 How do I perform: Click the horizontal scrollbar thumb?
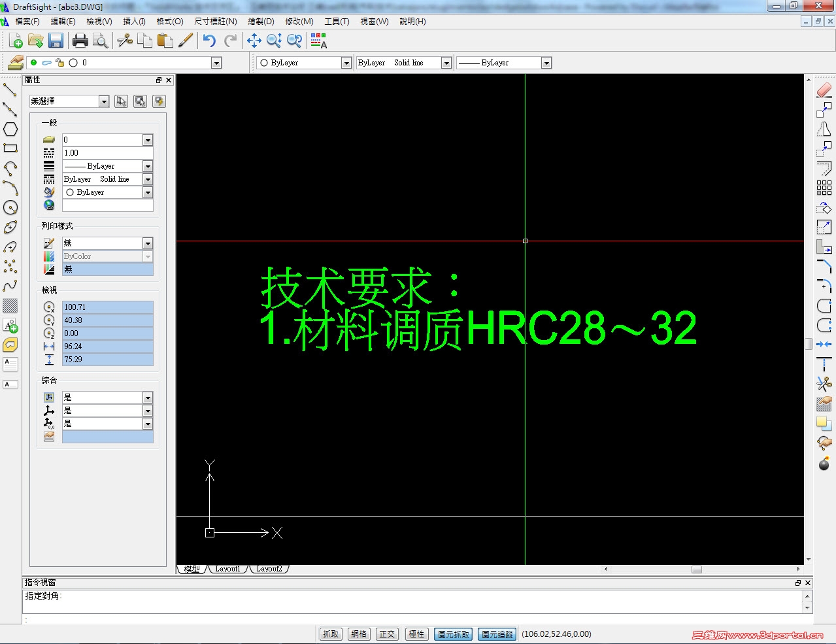pyautogui.click(x=697, y=569)
